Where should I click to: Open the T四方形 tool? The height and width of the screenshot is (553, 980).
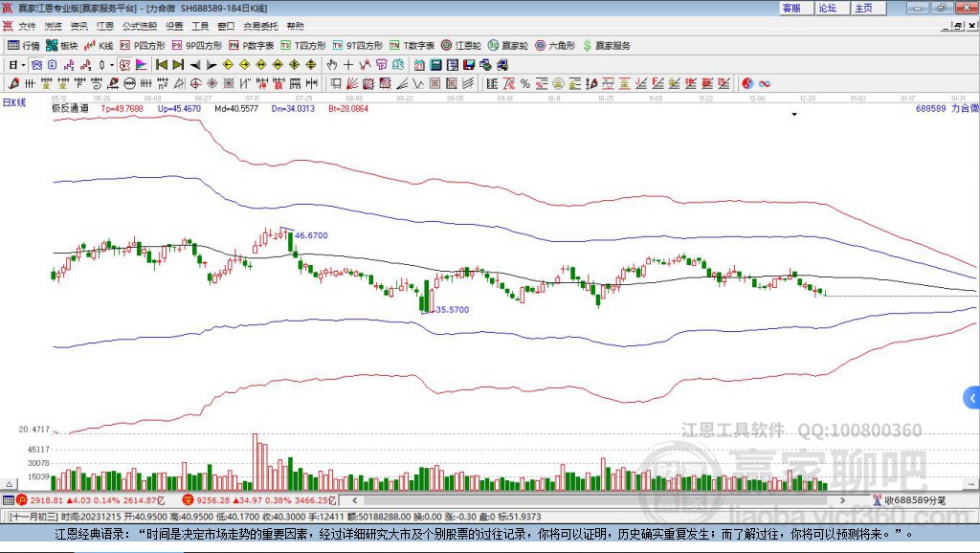click(x=303, y=46)
